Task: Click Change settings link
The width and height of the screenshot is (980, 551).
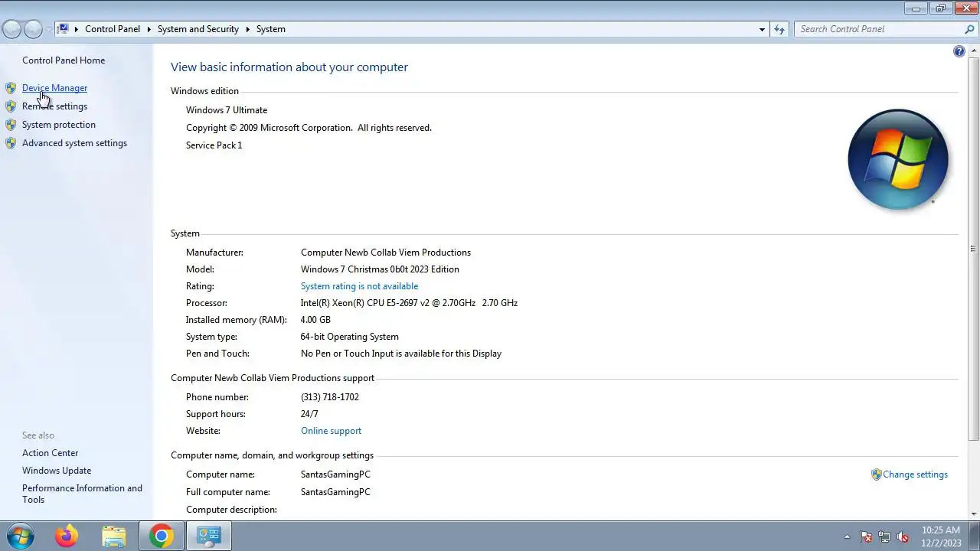Action: tap(915, 474)
